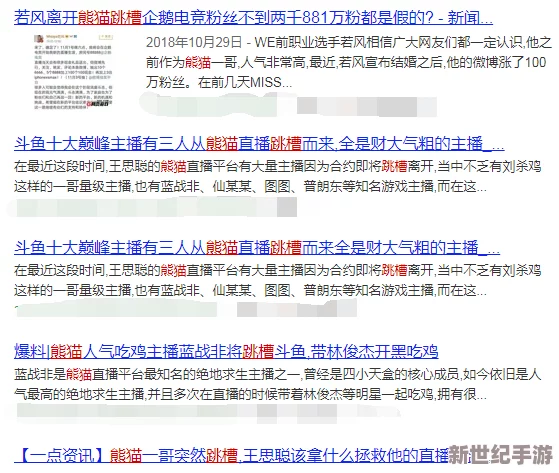The width and height of the screenshot is (559, 473).
Task: Open the 若风离开熊猫跳槽企鹅电竞 result link
Action: [x=253, y=17]
